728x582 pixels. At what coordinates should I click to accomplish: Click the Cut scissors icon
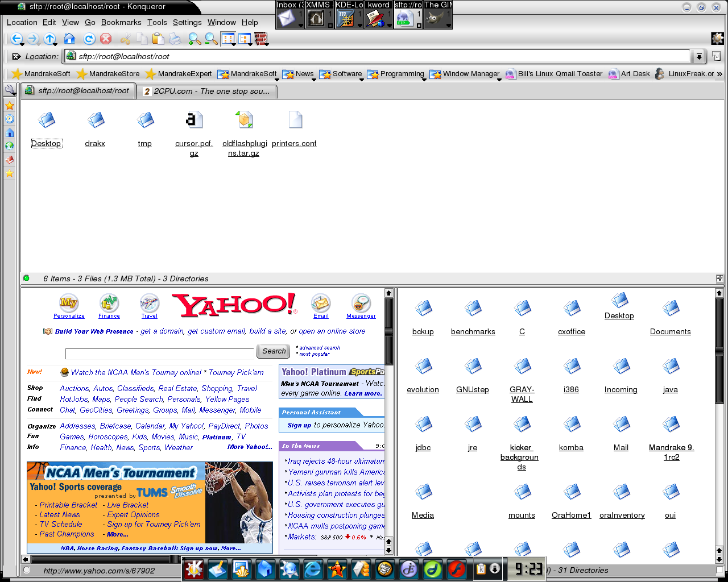(x=126, y=39)
